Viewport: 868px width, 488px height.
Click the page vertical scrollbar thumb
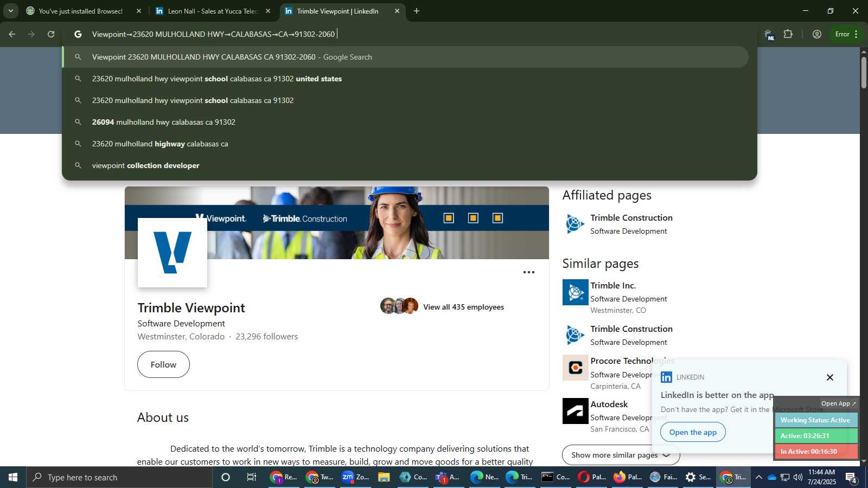coord(864,72)
